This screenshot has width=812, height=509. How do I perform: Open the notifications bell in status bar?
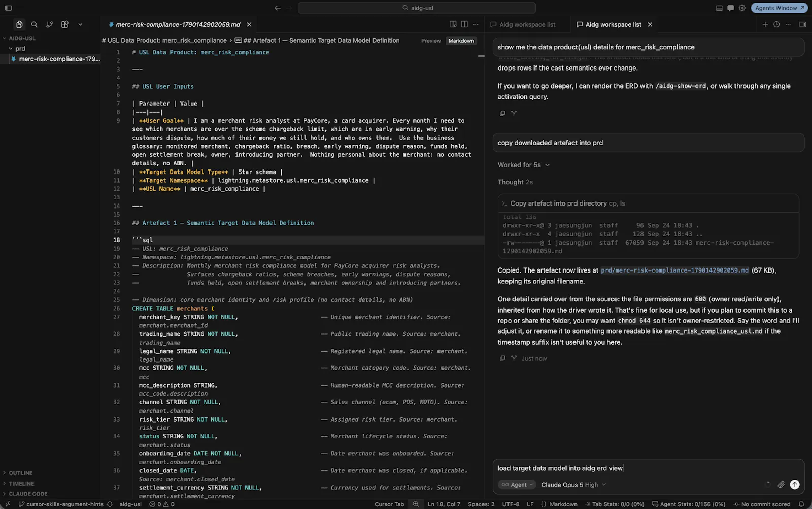tap(801, 504)
